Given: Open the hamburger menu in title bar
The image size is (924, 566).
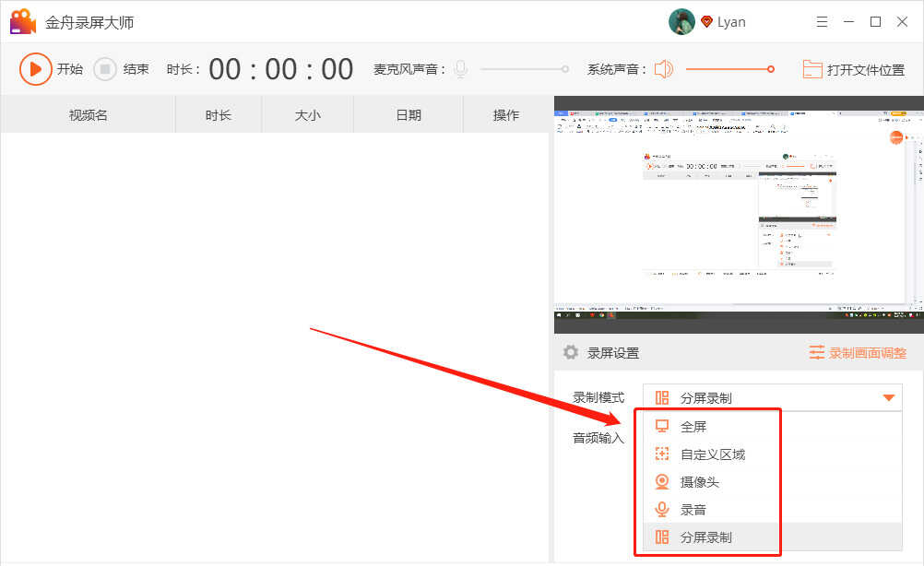Looking at the screenshot, I should (823, 22).
